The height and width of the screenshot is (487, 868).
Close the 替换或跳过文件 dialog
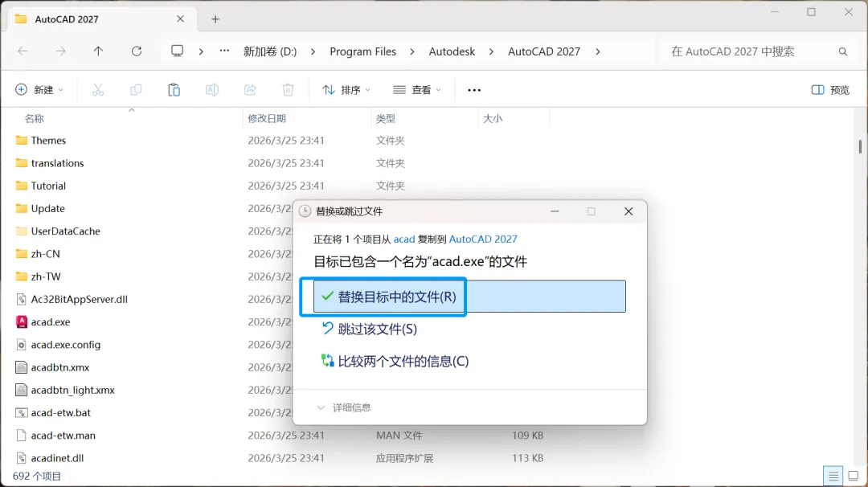(x=628, y=211)
